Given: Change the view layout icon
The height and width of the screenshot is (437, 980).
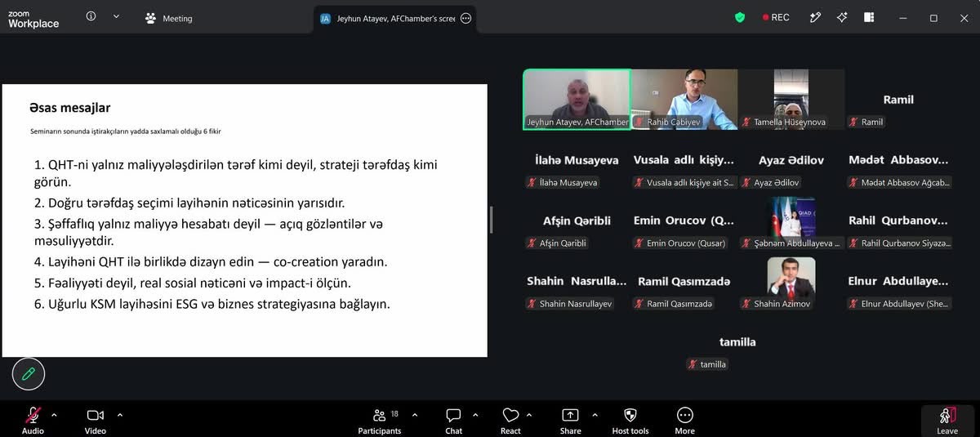Looking at the screenshot, I should tap(869, 17).
